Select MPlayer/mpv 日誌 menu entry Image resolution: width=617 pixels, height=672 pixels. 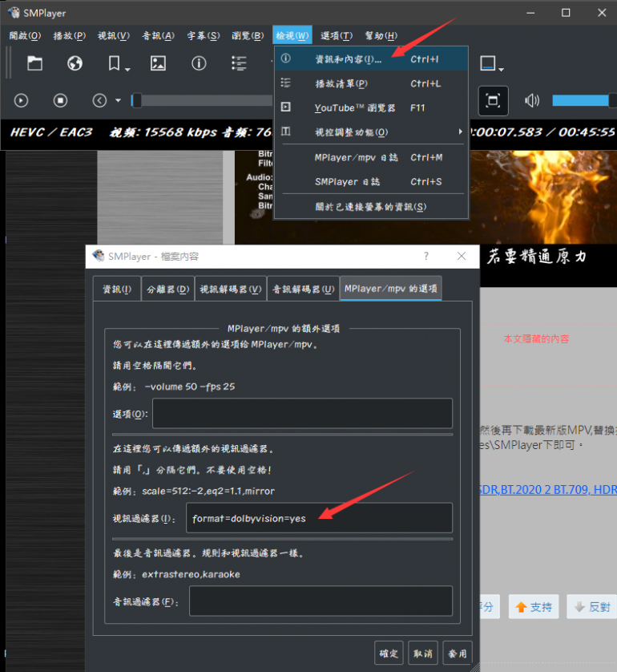(x=371, y=157)
